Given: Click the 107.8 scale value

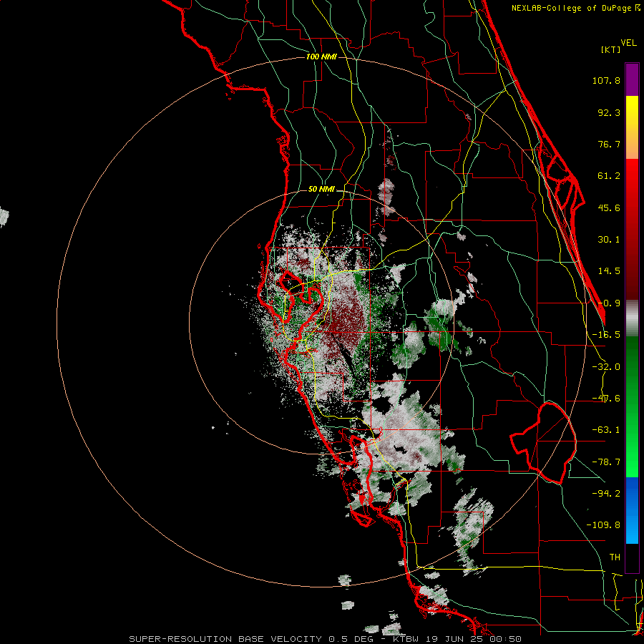Looking at the screenshot, I should (x=606, y=80).
